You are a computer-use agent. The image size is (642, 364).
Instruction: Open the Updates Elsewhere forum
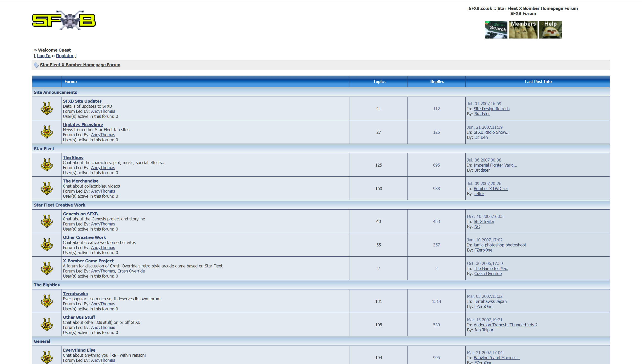(x=83, y=125)
